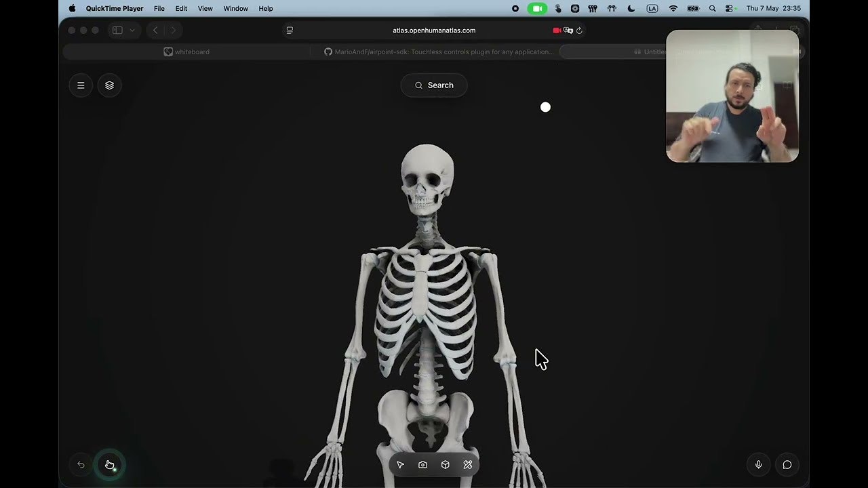Open the View menu
Image resolution: width=868 pixels, height=488 pixels.
(x=205, y=9)
